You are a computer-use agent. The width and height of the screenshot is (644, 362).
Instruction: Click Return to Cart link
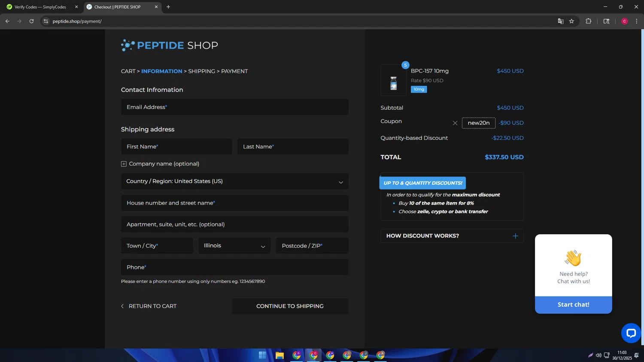coord(149,306)
